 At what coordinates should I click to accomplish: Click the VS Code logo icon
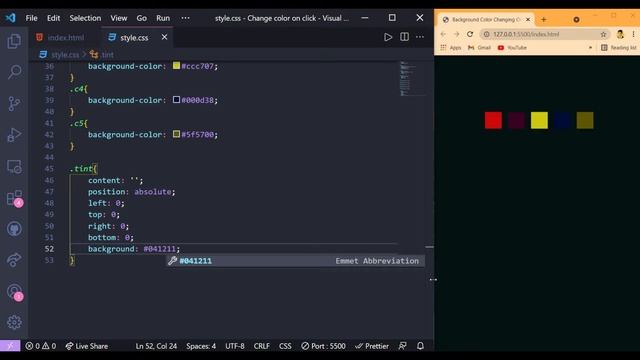[10, 18]
